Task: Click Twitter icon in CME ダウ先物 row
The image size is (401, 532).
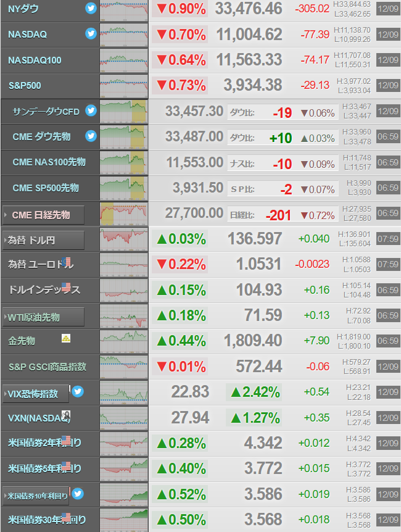Action: (x=91, y=136)
